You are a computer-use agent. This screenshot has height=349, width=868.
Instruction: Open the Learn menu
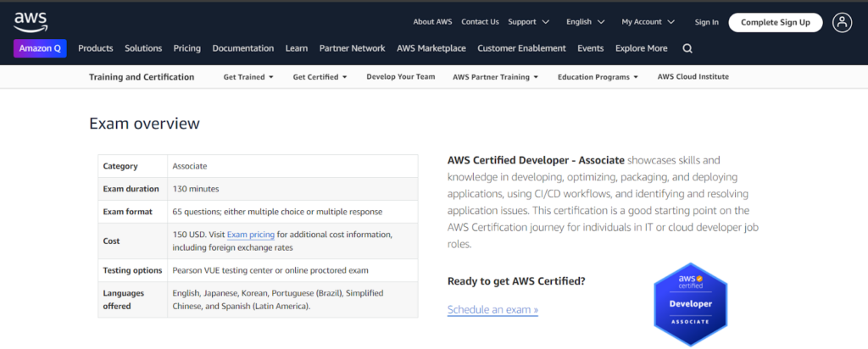[297, 48]
